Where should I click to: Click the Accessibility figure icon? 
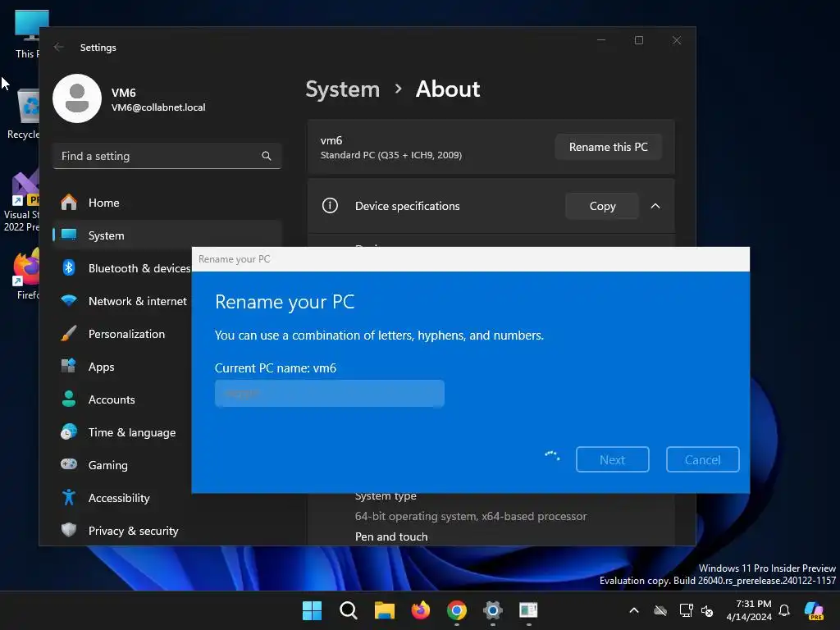pos(69,498)
